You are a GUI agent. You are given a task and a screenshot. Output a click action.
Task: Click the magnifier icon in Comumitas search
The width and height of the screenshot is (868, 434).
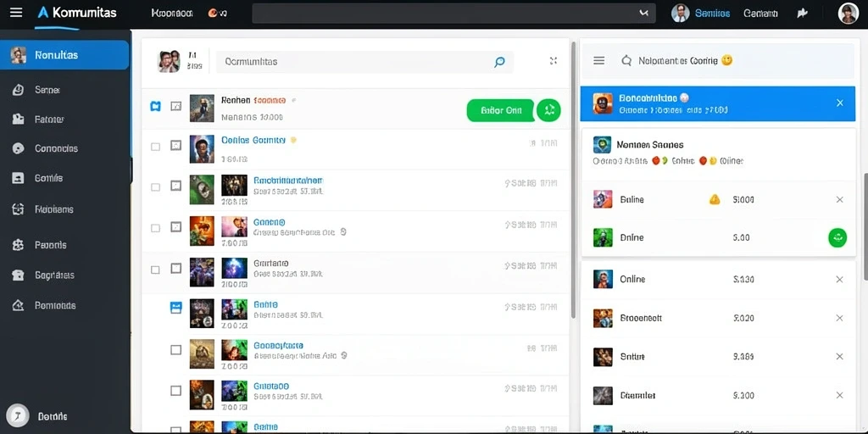point(499,62)
